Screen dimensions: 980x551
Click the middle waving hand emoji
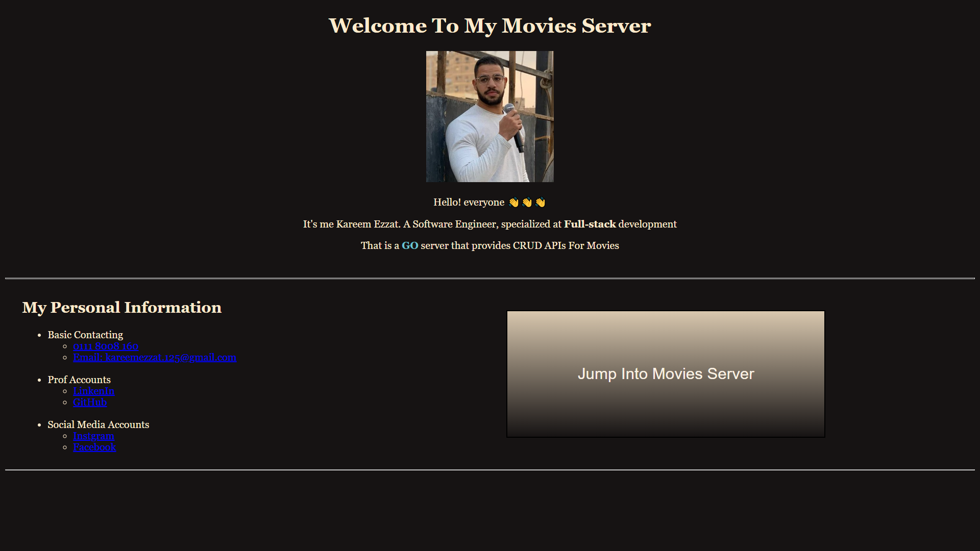[x=526, y=202]
